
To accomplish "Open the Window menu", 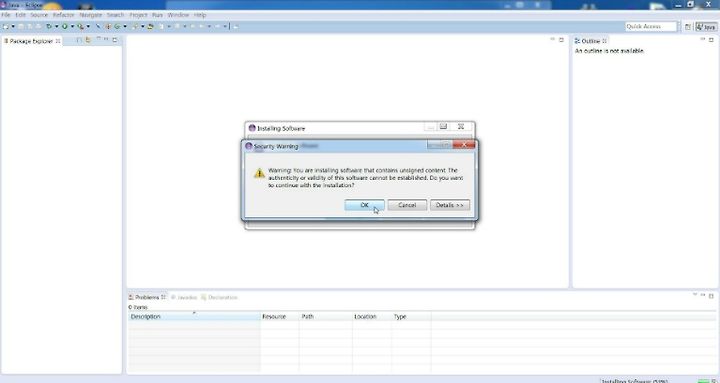I will pyautogui.click(x=178, y=15).
